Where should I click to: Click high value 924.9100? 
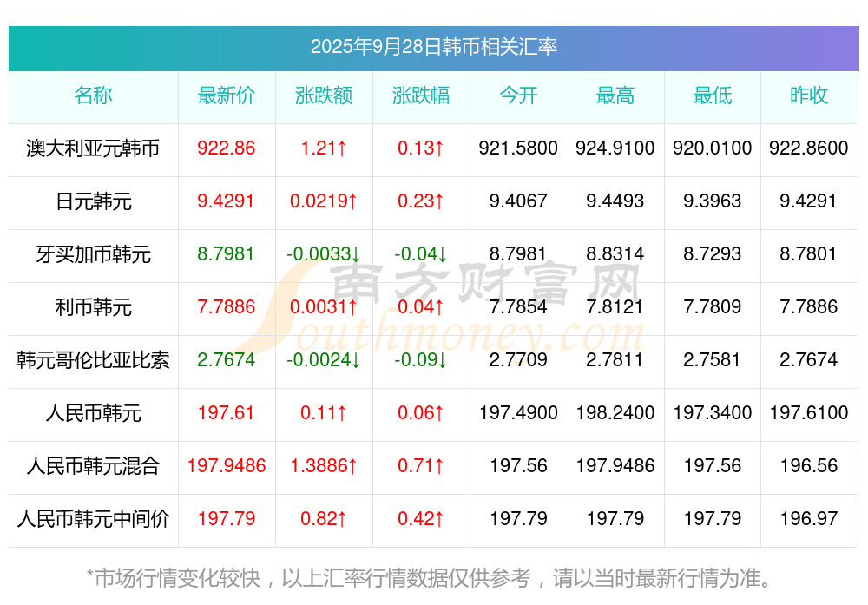pos(615,148)
